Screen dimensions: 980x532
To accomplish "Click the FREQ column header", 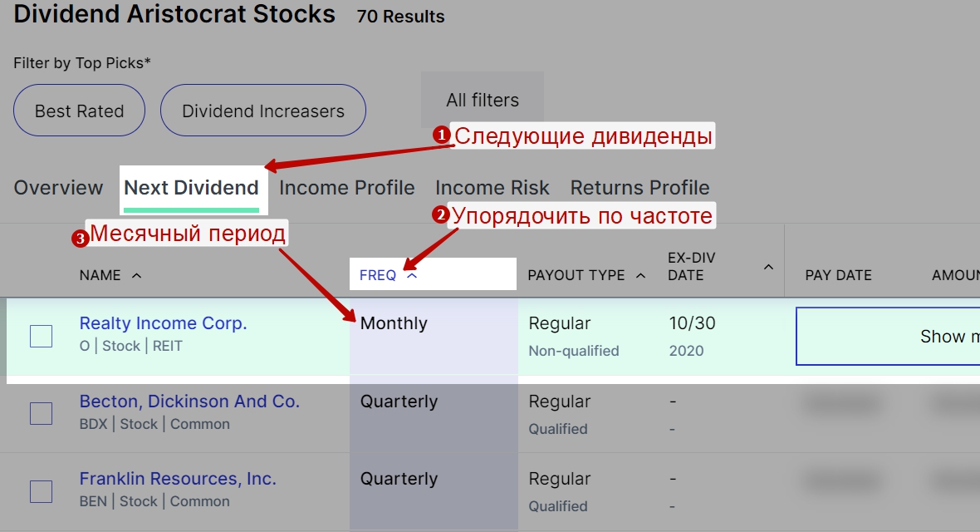I will (378, 275).
